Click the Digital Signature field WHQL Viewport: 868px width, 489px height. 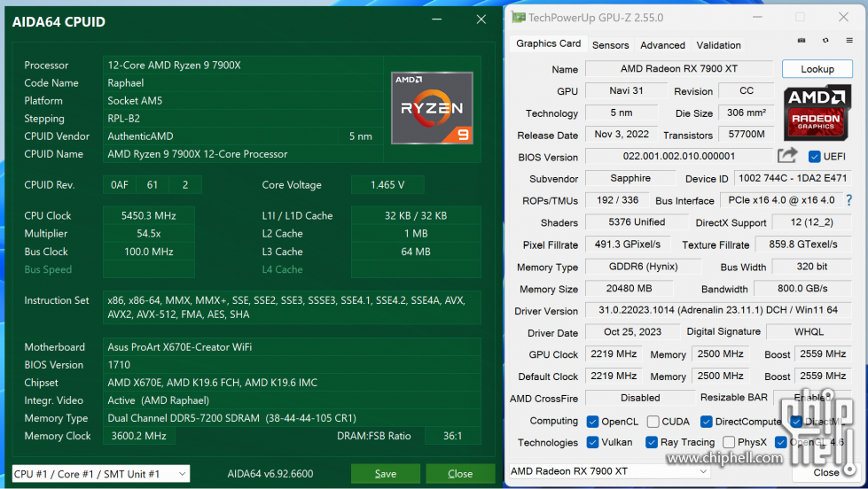coord(809,331)
